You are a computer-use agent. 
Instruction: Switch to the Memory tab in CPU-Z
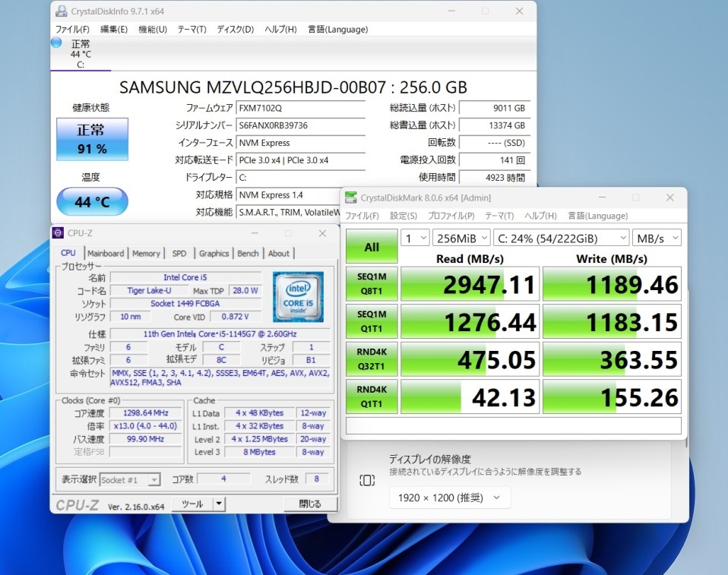click(146, 253)
